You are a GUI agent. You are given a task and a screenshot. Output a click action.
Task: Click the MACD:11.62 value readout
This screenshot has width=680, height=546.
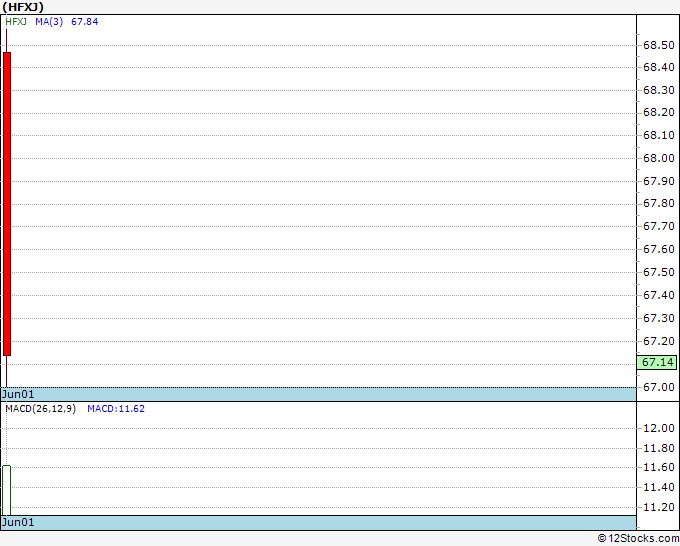tap(116, 409)
